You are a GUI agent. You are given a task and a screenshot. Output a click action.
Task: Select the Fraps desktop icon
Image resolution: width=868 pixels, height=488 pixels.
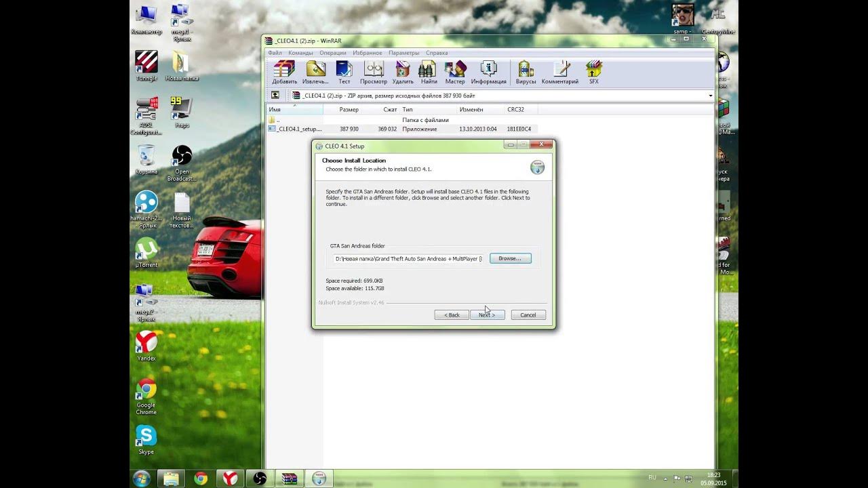click(x=181, y=113)
